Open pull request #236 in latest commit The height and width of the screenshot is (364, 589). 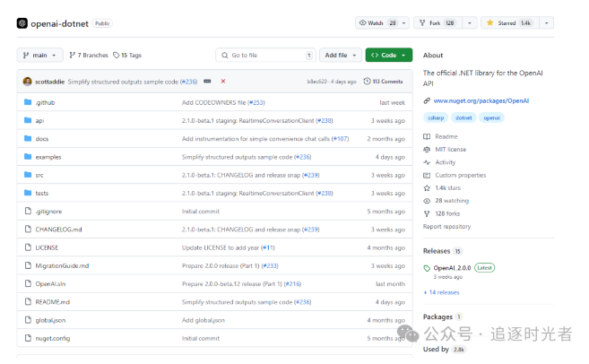click(x=188, y=82)
